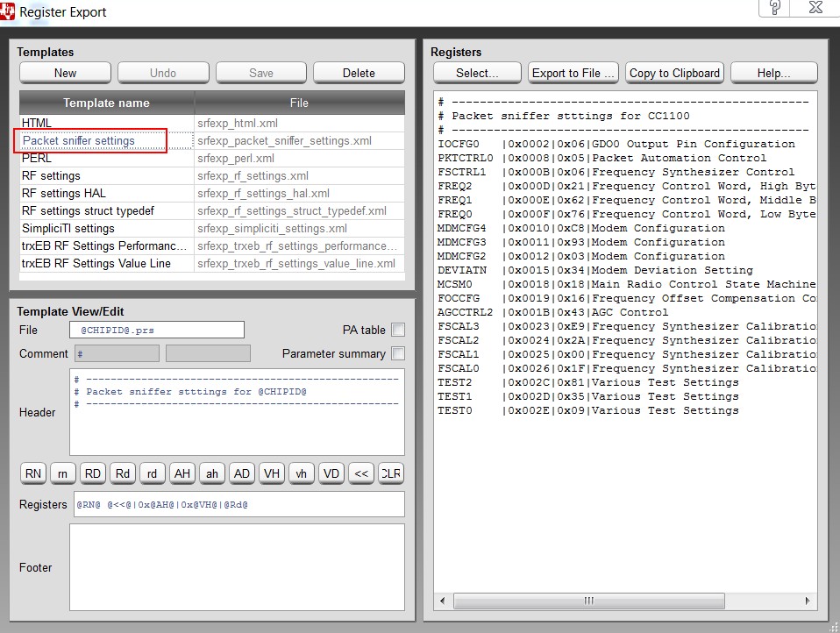Insert lowercase rn token
Image resolution: width=840 pixels, height=633 pixels.
(62, 473)
